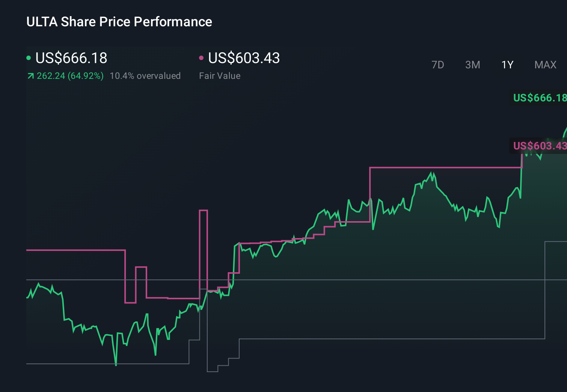Toggle the share price series via its legend dot

coord(29,58)
